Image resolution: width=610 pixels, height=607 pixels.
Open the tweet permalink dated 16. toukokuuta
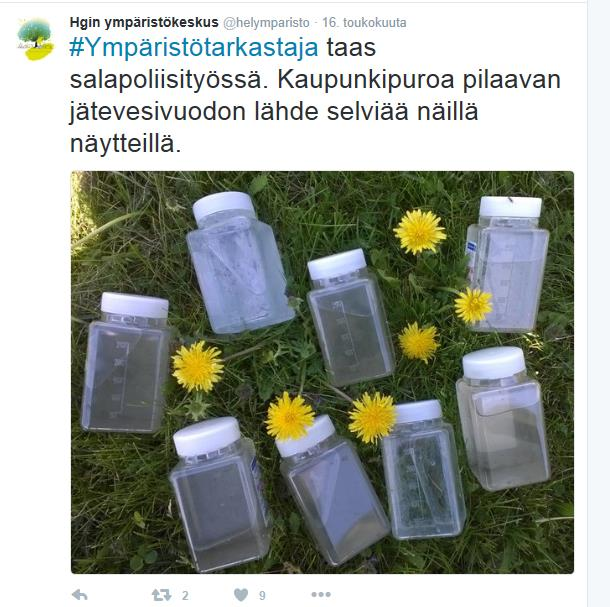[x=364, y=23]
